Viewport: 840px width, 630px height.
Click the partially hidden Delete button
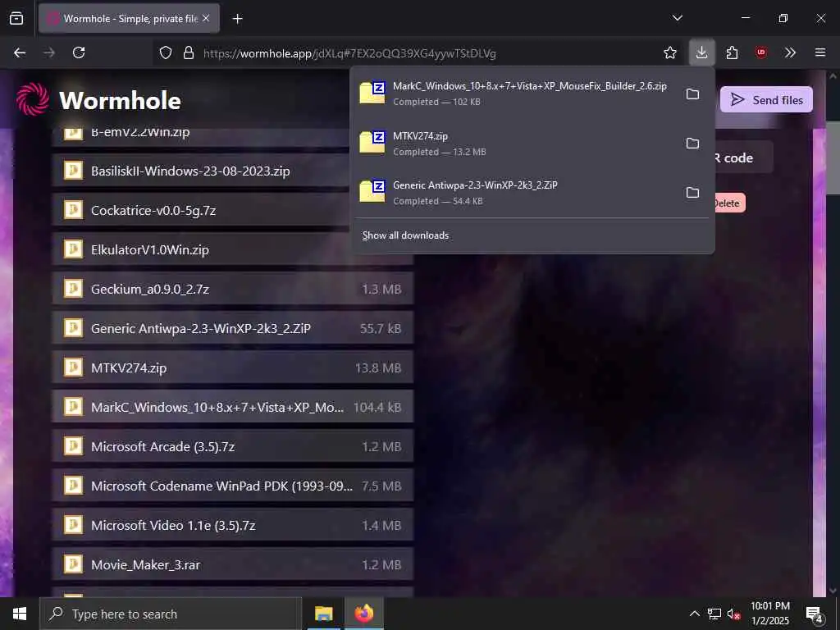point(728,203)
